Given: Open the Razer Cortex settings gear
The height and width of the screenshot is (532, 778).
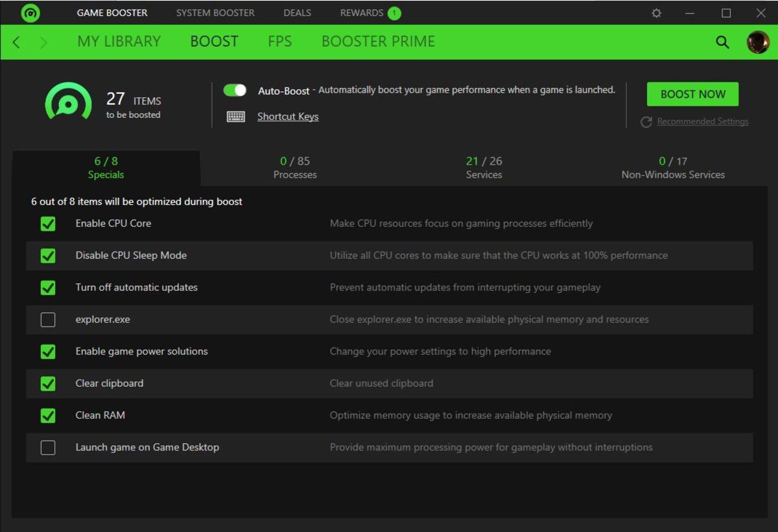Looking at the screenshot, I should [657, 12].
